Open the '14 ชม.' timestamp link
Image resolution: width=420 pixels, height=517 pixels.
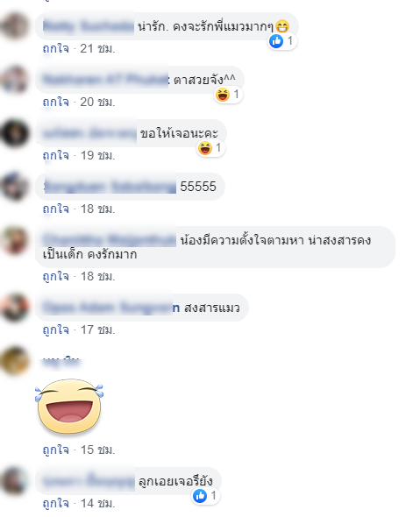click(x=98, y=503)
